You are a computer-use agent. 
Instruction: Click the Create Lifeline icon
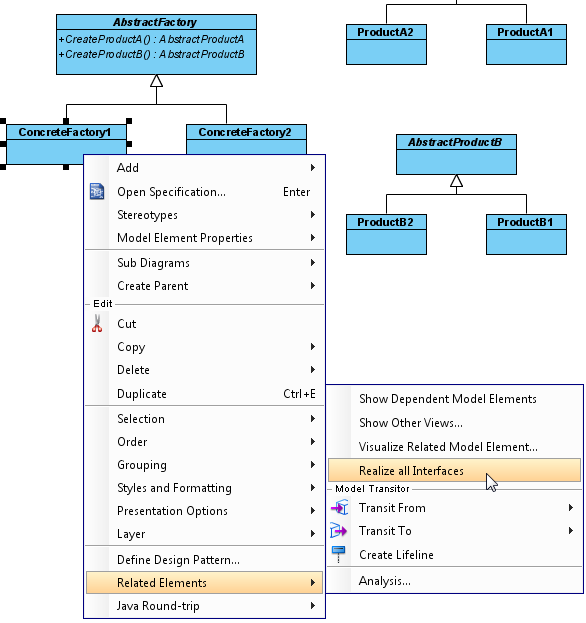[338, 554]
